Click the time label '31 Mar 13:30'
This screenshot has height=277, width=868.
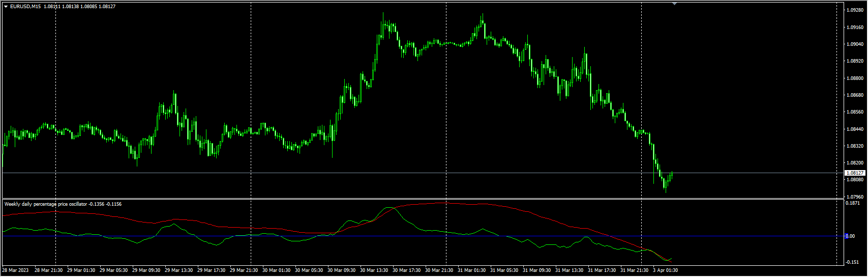[x=569, y=270]
